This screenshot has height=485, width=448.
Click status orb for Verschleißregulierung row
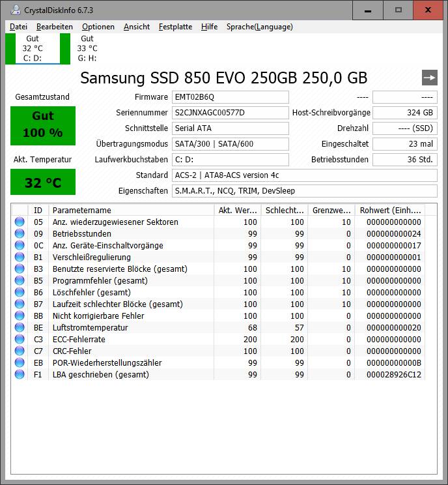(20, 257)
